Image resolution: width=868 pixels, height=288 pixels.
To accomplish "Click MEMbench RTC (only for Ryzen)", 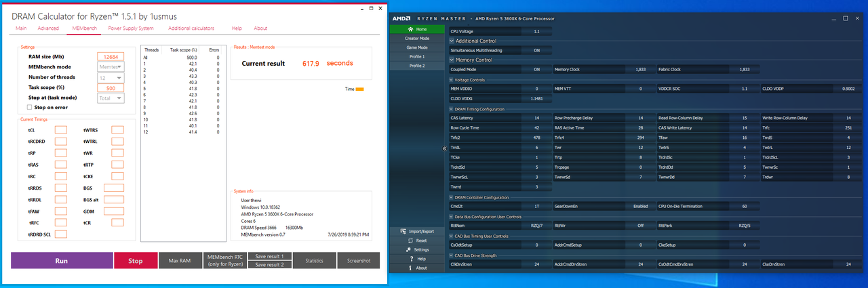I will click(x=224, y=260).
